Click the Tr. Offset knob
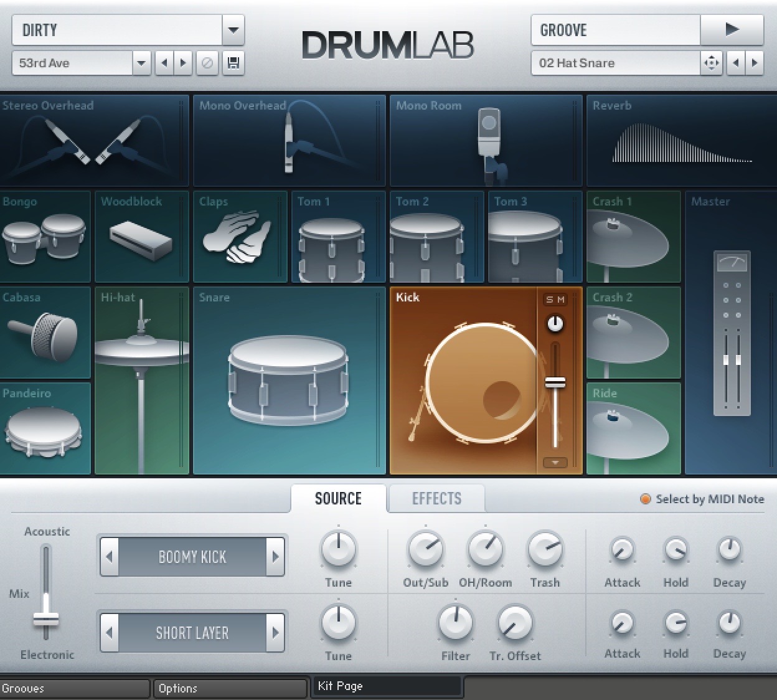Screen dimensions: 777x700 point(515,623)
